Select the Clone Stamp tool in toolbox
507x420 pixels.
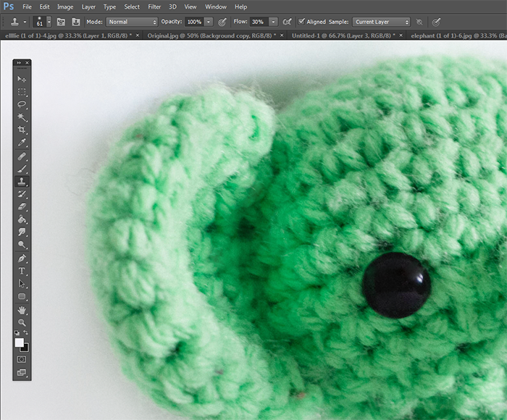[22, 181]
